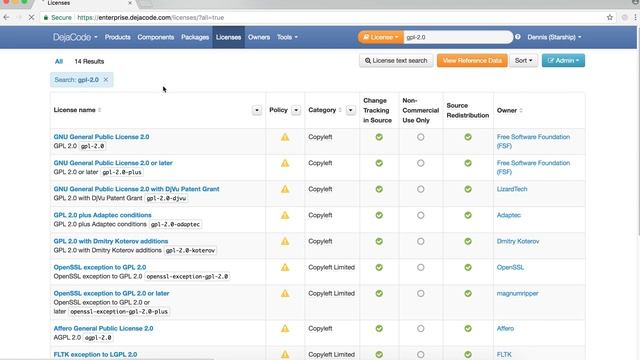
Task: Open the Dennis (Starship) user menu
Action: click(554, 37)
